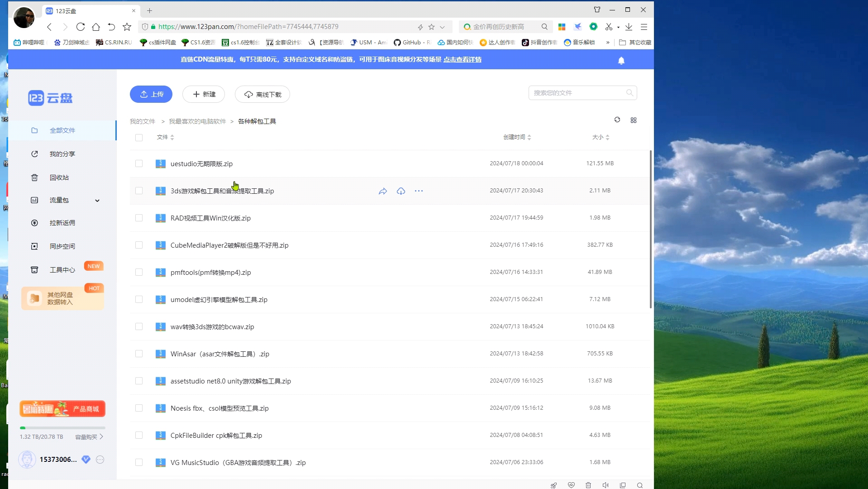Click the user avatar at the sidebar bottom

pos(27,460)
